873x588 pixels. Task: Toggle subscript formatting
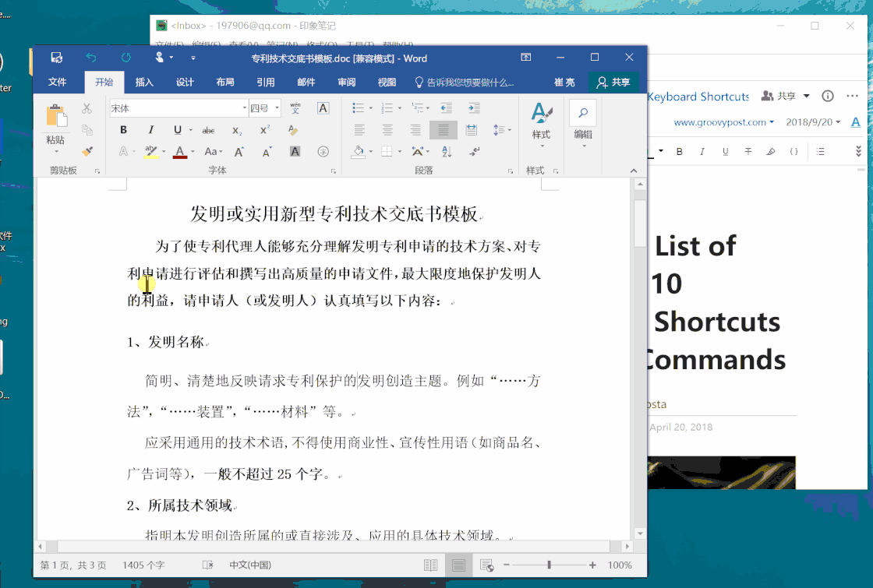coord(237,130)
